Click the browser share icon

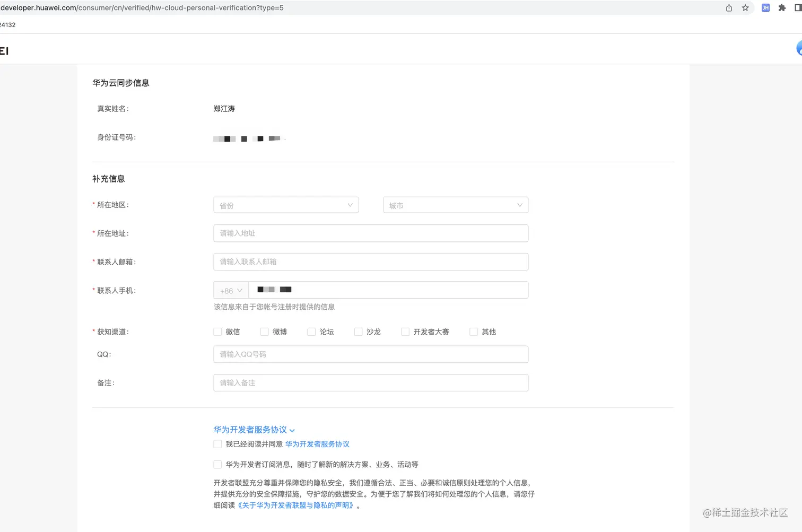coord(729,8)
